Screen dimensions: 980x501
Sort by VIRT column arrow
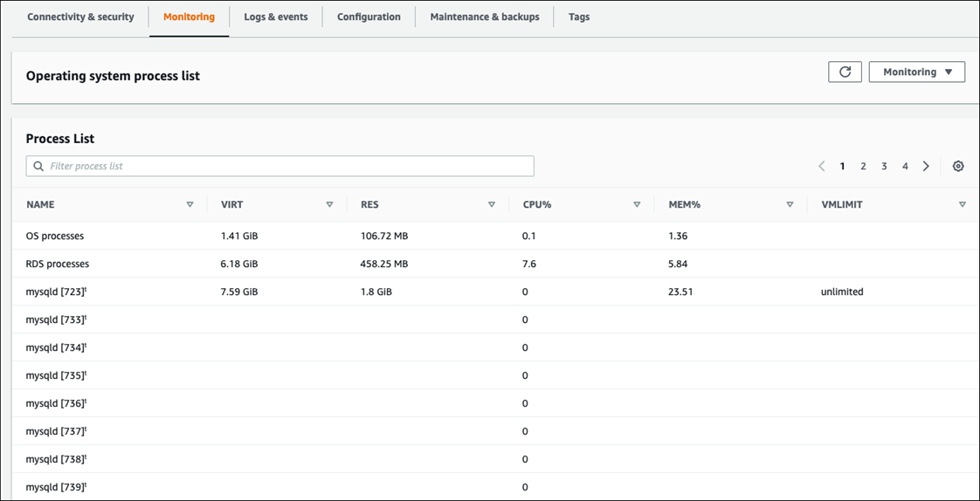(x=329, y=205)
